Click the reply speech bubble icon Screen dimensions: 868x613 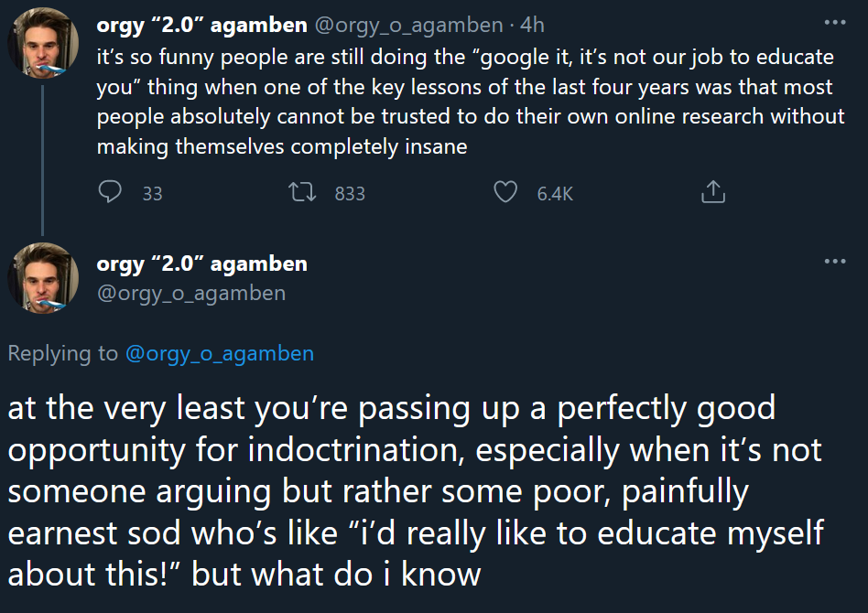click(x=110, y=192)
